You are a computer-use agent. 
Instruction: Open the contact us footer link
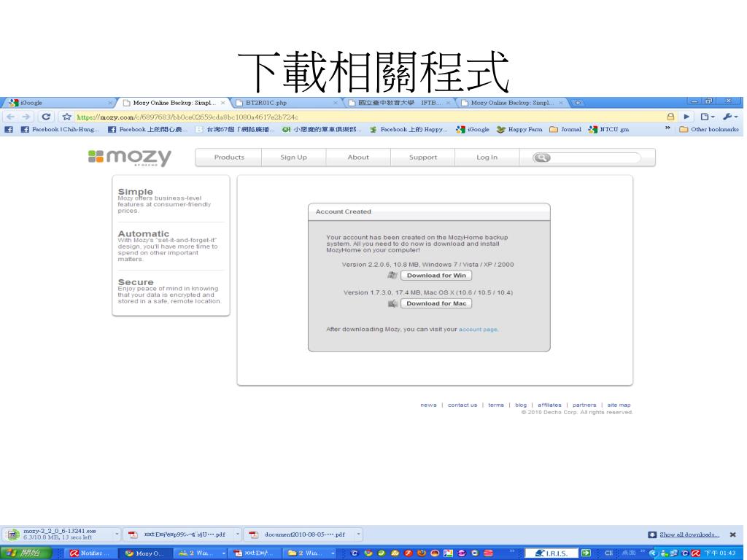tap(462, 405)
